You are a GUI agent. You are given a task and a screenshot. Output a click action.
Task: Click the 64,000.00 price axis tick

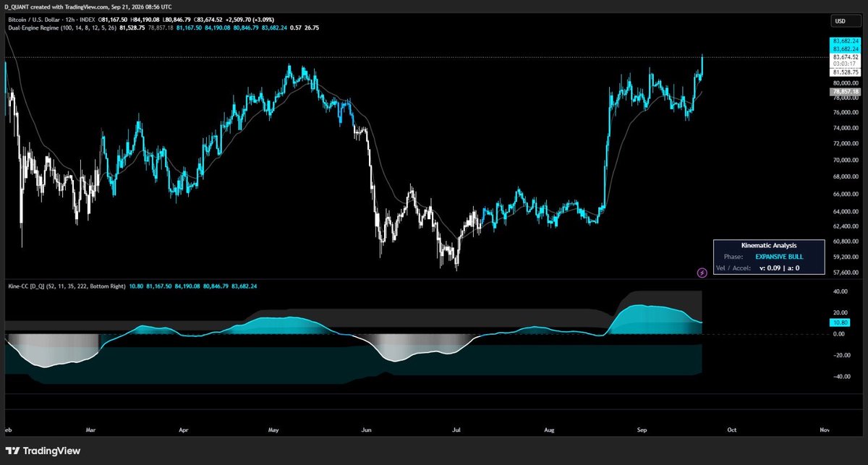[846, 212]
